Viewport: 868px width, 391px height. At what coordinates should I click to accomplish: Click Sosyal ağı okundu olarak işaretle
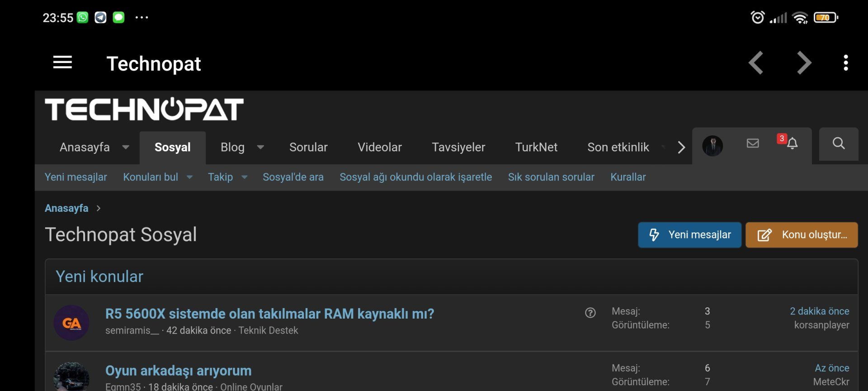(416, 177)
